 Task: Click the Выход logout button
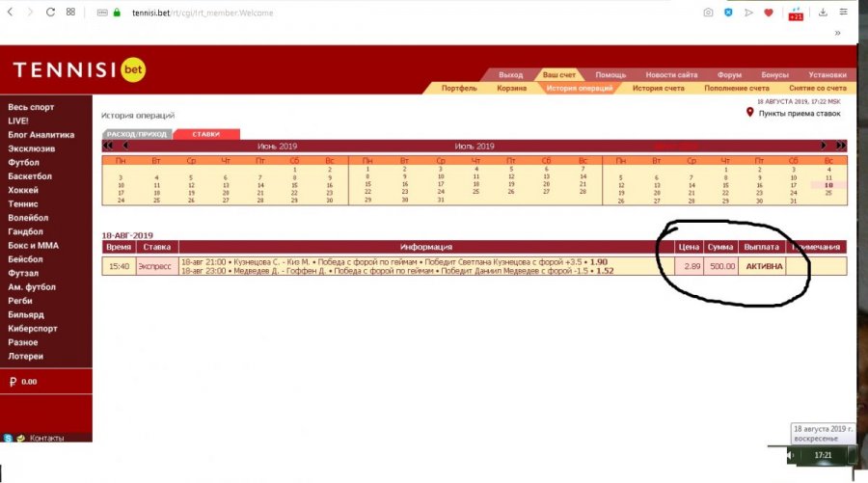[510, 75]
